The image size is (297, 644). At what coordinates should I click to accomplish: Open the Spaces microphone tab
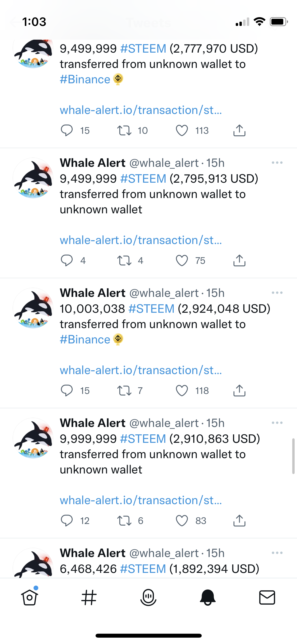pyautogui.click(x=148, y=597)
